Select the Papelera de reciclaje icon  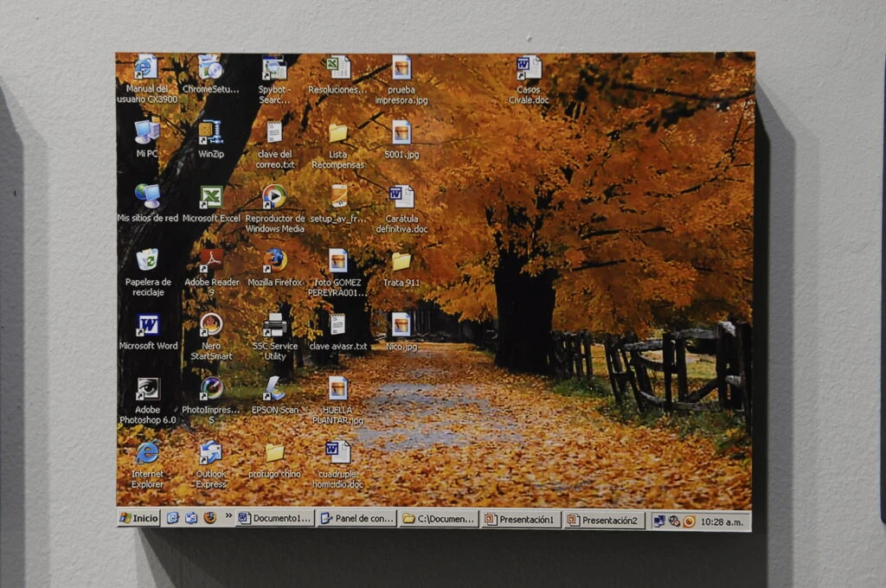pyautogui.click(x=147, y=260)
